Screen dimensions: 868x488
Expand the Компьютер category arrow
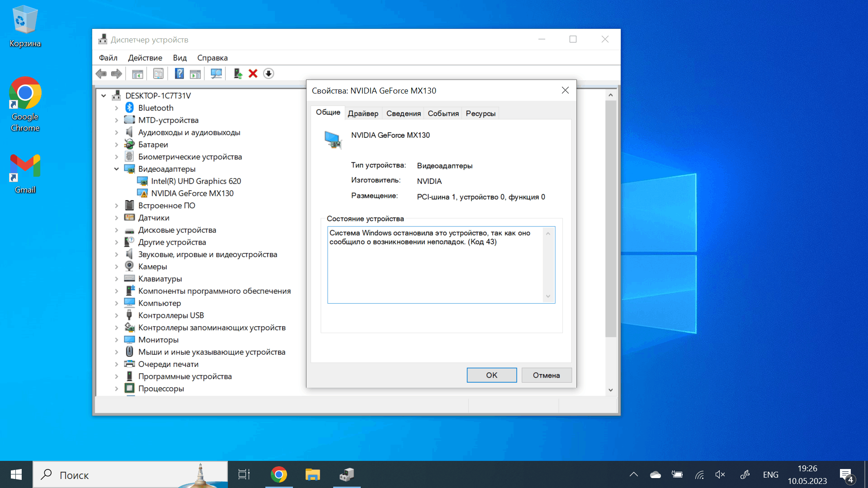(x=116, y=303)
